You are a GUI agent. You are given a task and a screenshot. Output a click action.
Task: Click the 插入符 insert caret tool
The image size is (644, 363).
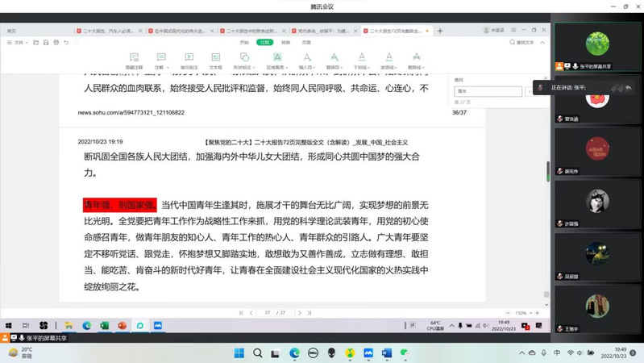point(305,60)
